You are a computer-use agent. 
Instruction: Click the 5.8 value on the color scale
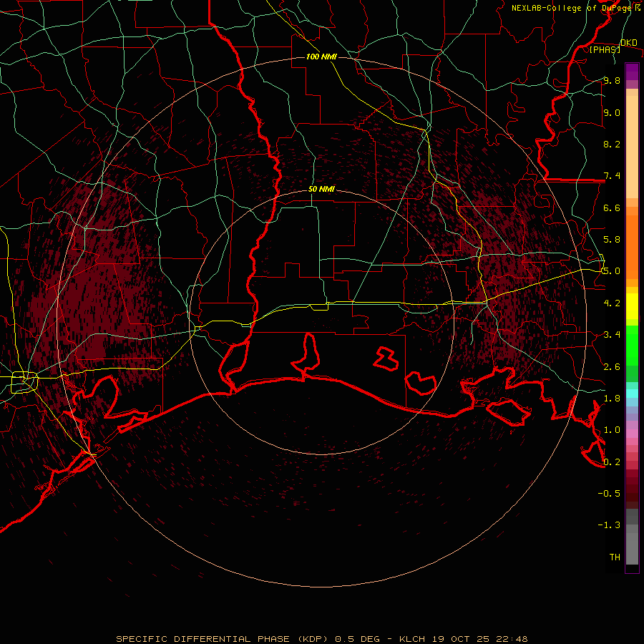612,240
